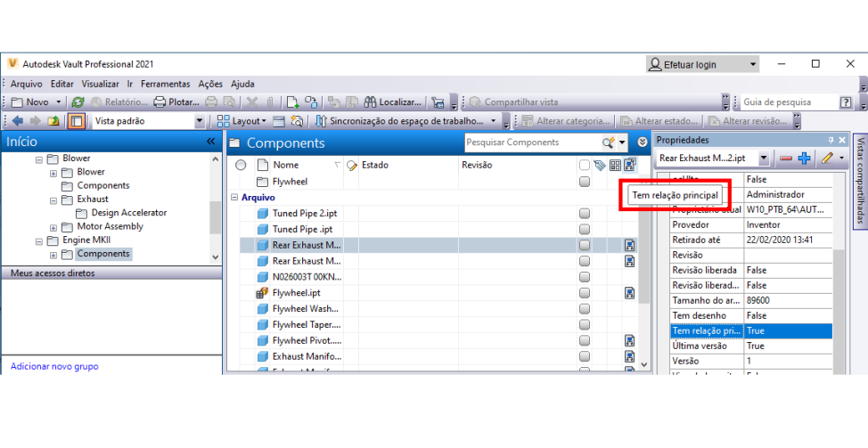Tick the N026003T 00KN row checkbox
Screen dimensions: 868x448
pyautogui.click(x=585, y=277)
